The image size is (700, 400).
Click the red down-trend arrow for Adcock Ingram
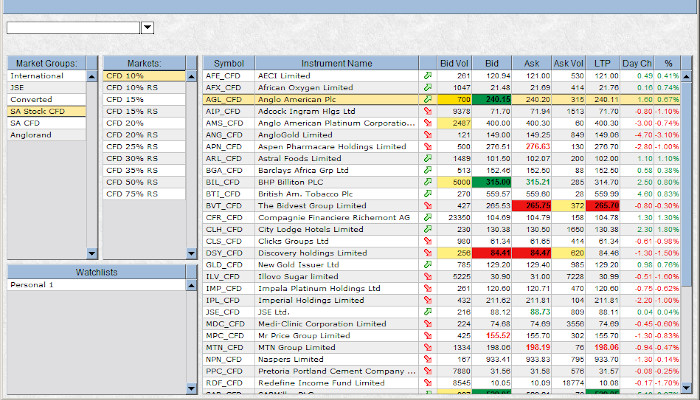point(429,111)
